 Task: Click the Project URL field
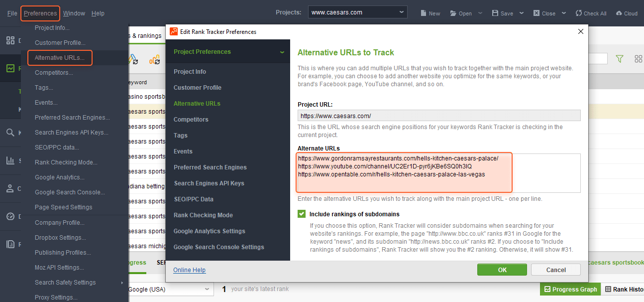tap(439, 116)
